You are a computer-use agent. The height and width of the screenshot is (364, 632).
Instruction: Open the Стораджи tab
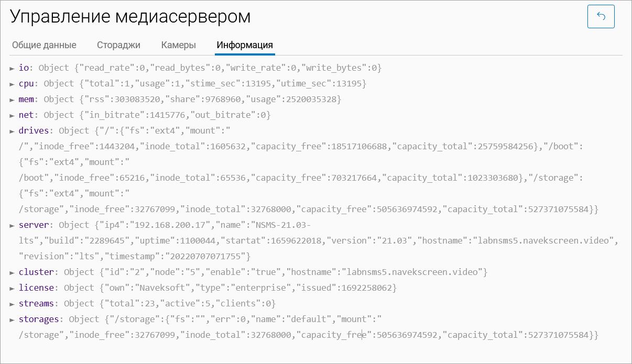pyautogui.click(x=118, y=45)
